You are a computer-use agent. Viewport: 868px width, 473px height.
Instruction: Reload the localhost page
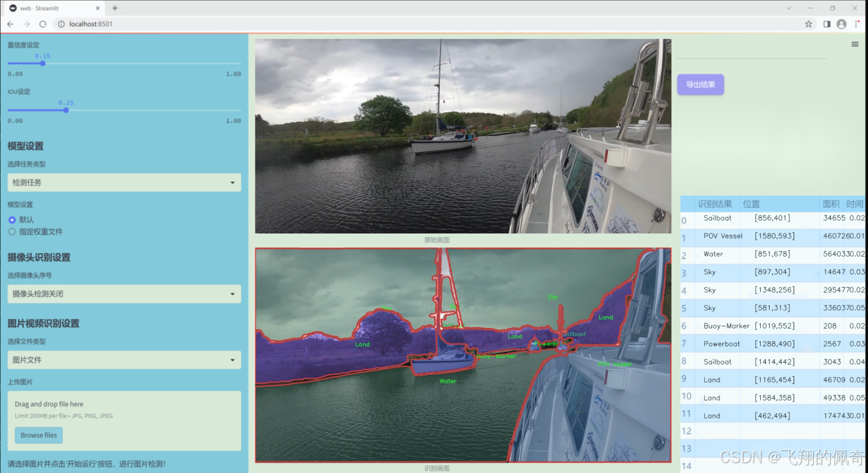[x=43, y=24]
